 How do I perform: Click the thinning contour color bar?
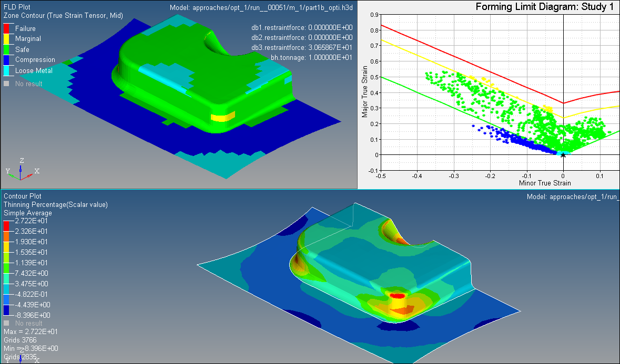(x=6, y=268)
